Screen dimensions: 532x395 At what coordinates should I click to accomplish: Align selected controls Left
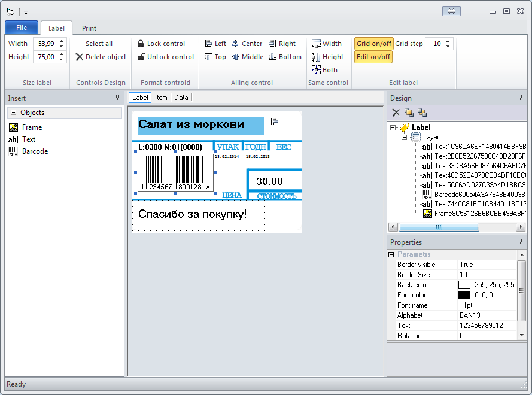pos(208,44)
